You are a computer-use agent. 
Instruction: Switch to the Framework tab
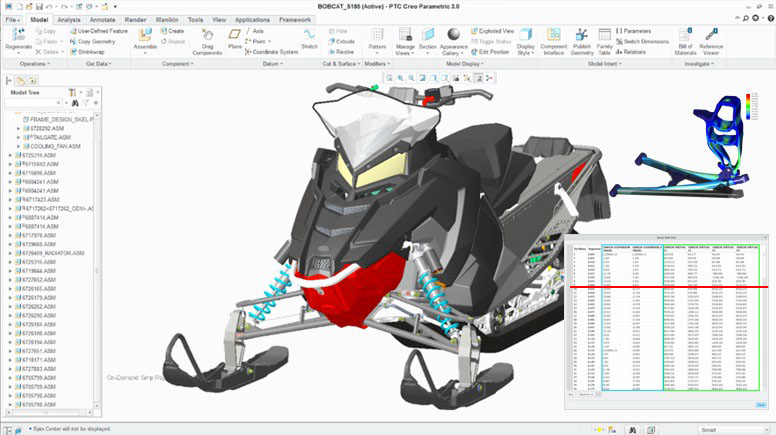[x=295, y=20]
